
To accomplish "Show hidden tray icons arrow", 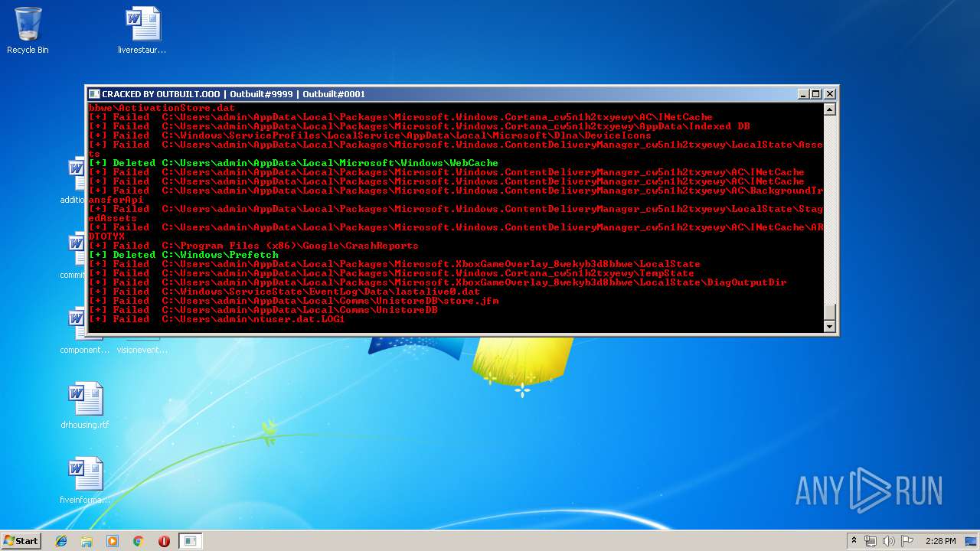I will tap(854, 541).
